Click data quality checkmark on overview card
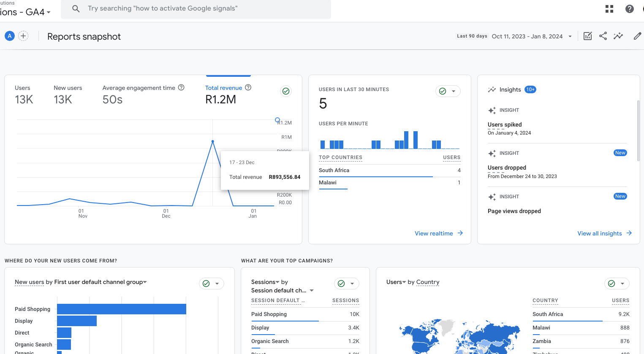Viewport: 644px width, 354px height. [286, 91]
